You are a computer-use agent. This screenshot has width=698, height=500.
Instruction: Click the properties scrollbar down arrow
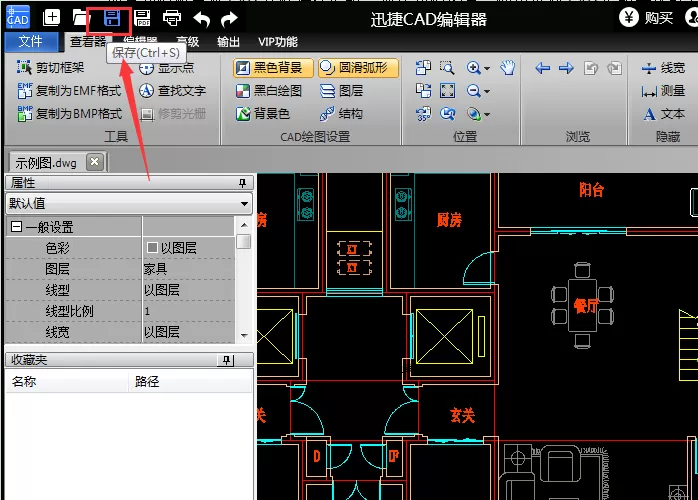point(244,335)
